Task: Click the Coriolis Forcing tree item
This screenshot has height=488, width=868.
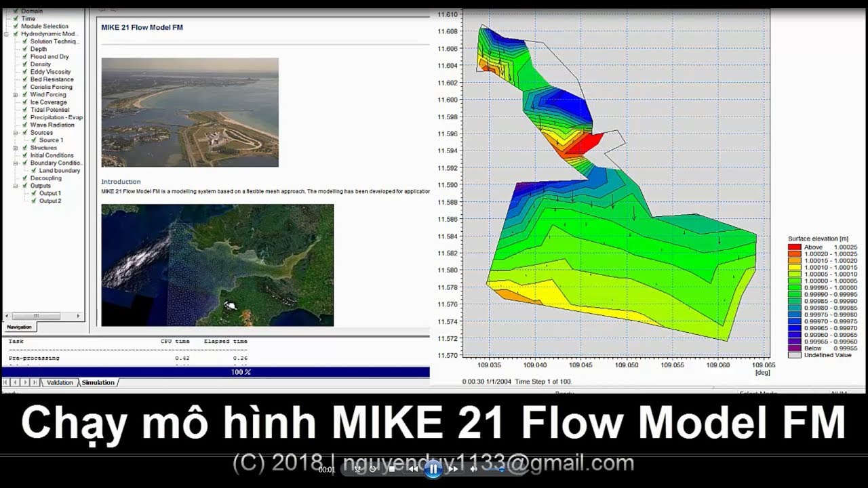Action: pyautogui.click(x=51, y=87)
